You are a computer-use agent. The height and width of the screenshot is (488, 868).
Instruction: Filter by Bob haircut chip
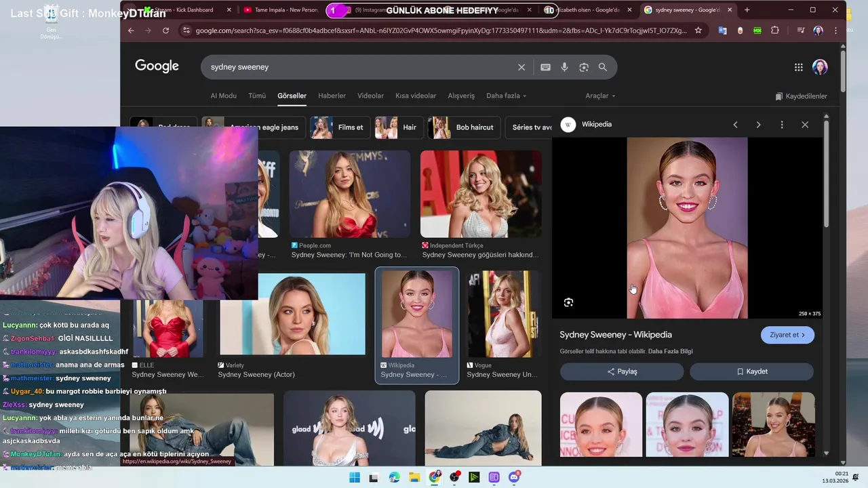pos(465,127)
